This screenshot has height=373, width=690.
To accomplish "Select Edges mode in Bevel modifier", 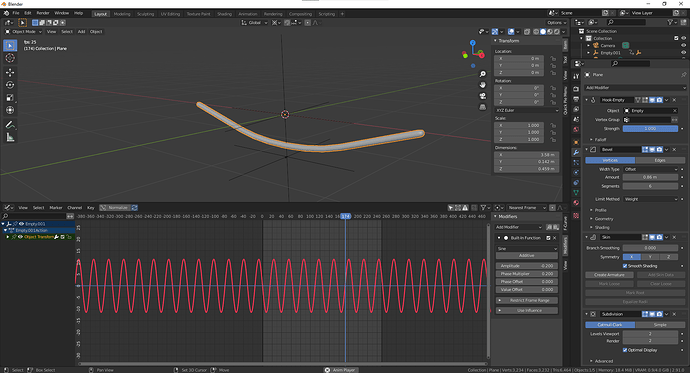I will (660, 160).
